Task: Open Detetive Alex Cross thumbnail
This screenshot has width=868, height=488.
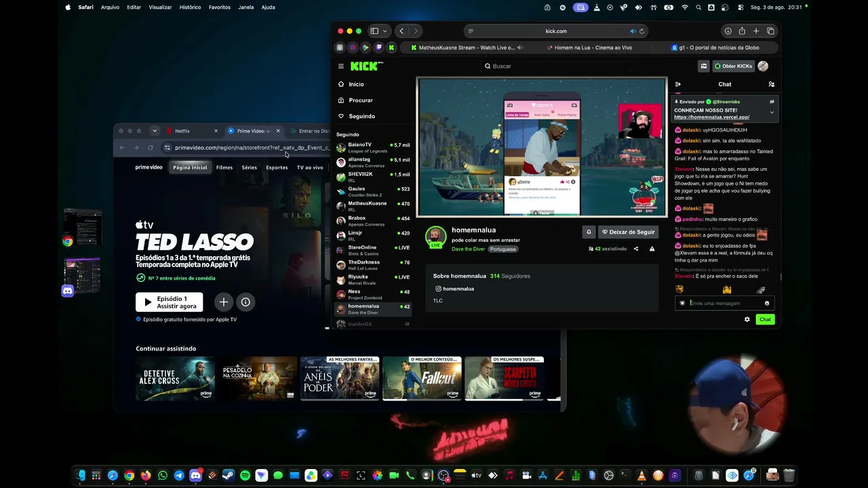Action: pyautogui.click(x=175, y=379)
